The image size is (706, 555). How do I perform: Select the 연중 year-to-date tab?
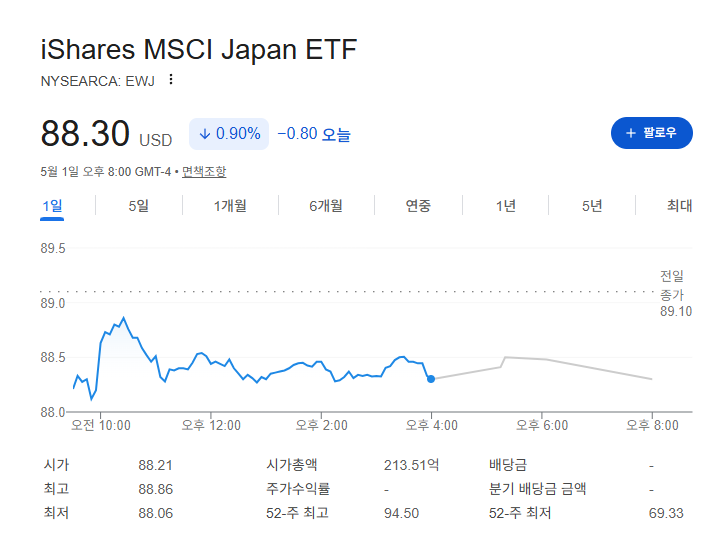tap(418, 206)
